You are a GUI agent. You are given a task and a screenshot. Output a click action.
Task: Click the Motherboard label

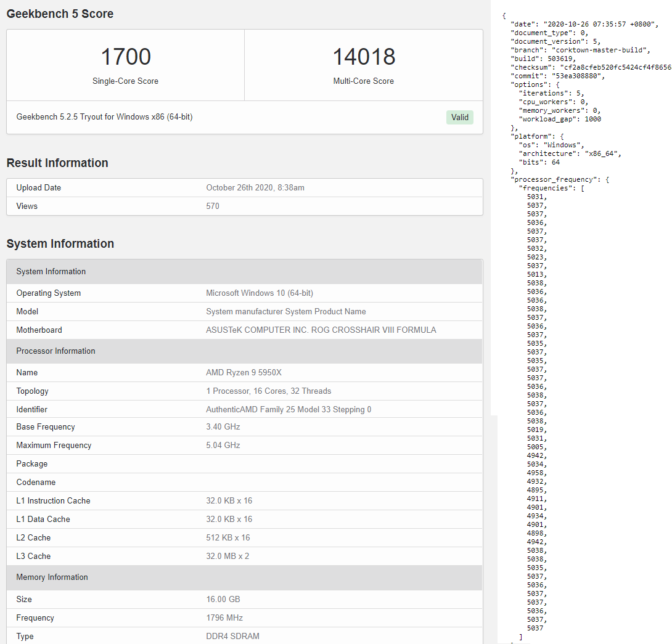(39, 330)
